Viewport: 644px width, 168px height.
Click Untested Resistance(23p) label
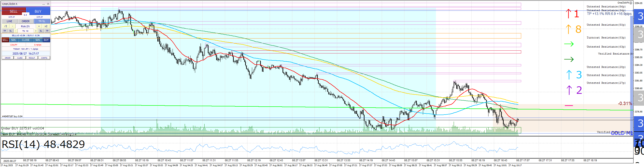point(606,75)
